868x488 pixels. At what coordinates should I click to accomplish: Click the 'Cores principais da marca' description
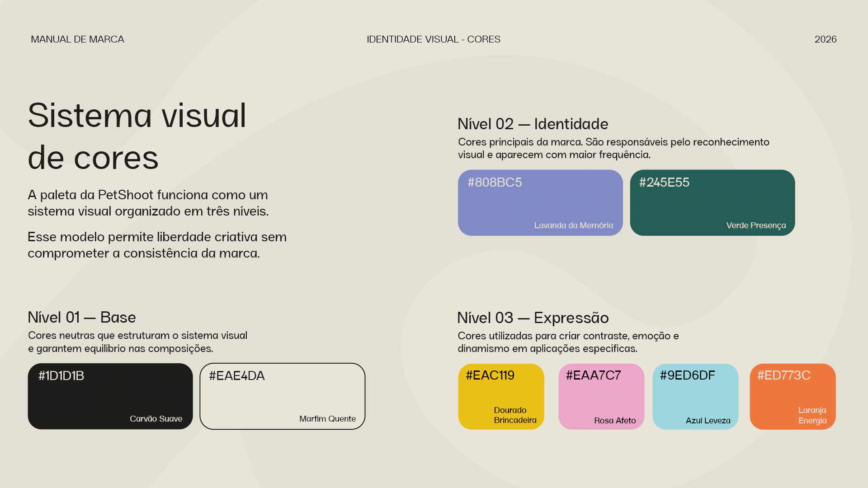pyautogui.click(x=613, y=148)
